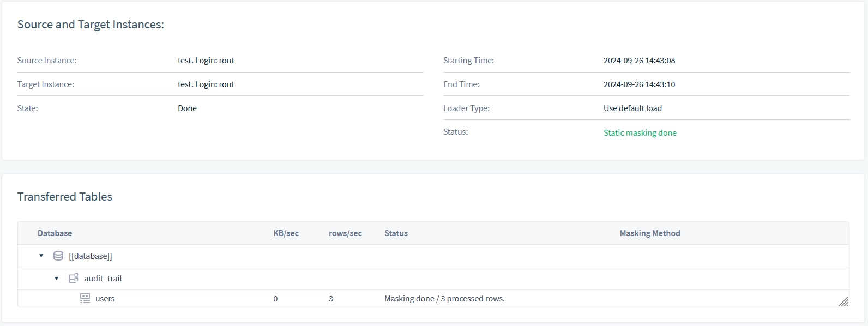
Task: Click the rows/sec column header
Action: 345,233
